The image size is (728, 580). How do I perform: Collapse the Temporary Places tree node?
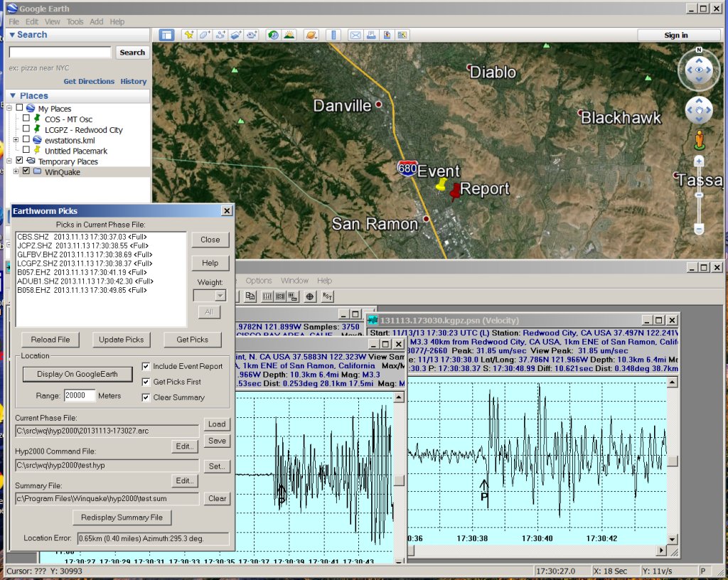click(9, 161)
